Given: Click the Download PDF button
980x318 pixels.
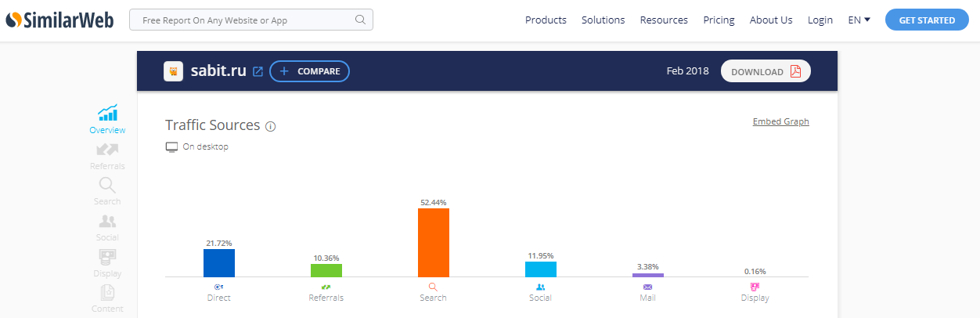Looking at the screenshot, I should pyautogui.click(x=766, y=71).
